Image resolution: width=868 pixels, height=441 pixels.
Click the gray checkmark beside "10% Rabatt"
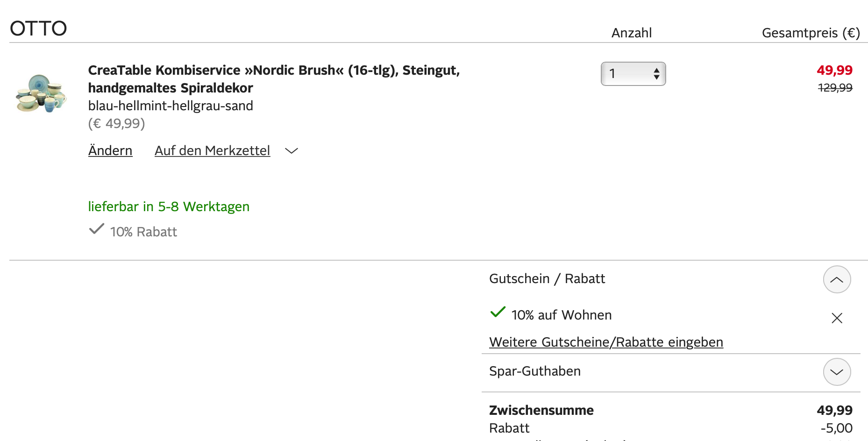point(96,229)
